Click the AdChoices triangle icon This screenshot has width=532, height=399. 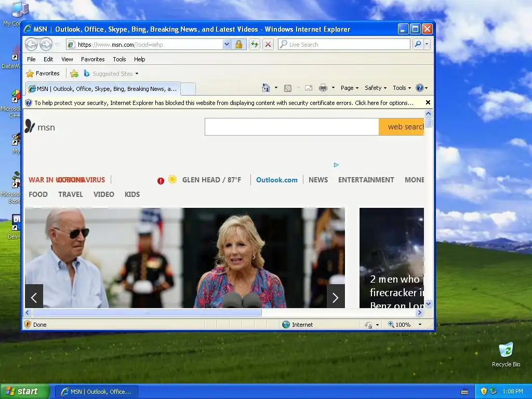click(x=336, y=165)
